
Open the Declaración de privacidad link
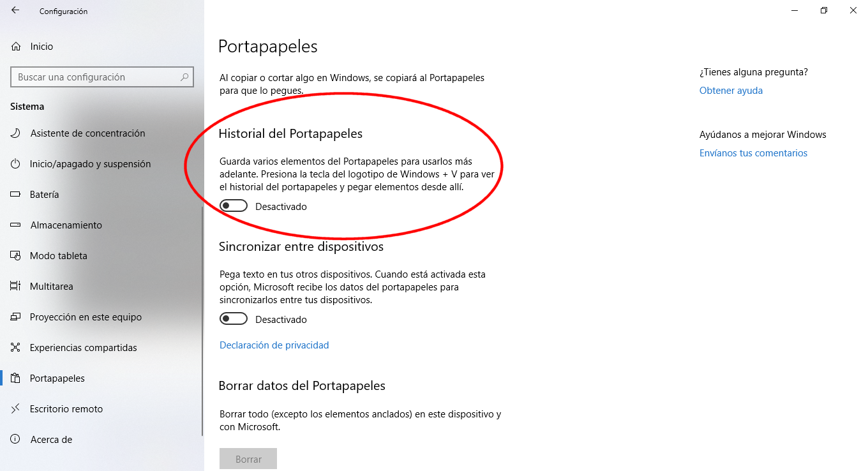point(274,345)
